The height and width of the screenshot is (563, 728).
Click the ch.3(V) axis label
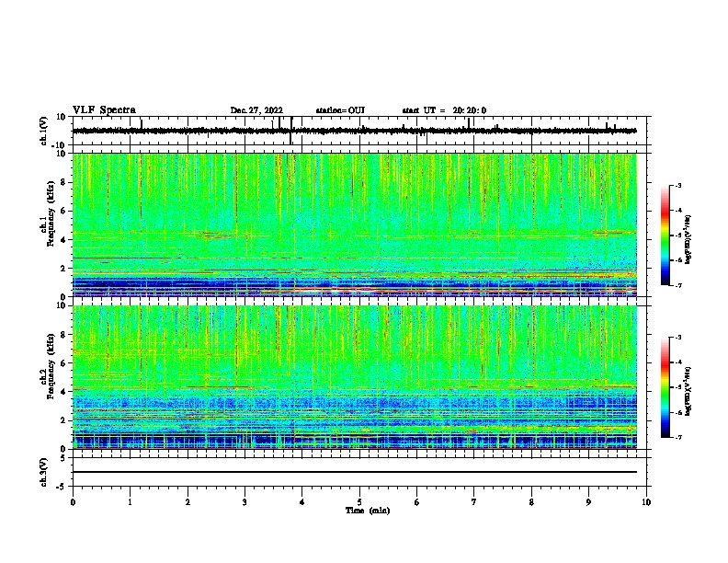click(x=44, y=472)
